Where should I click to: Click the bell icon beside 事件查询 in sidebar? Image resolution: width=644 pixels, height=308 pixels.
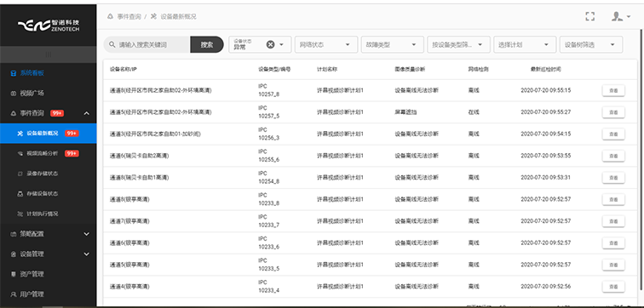14,113
